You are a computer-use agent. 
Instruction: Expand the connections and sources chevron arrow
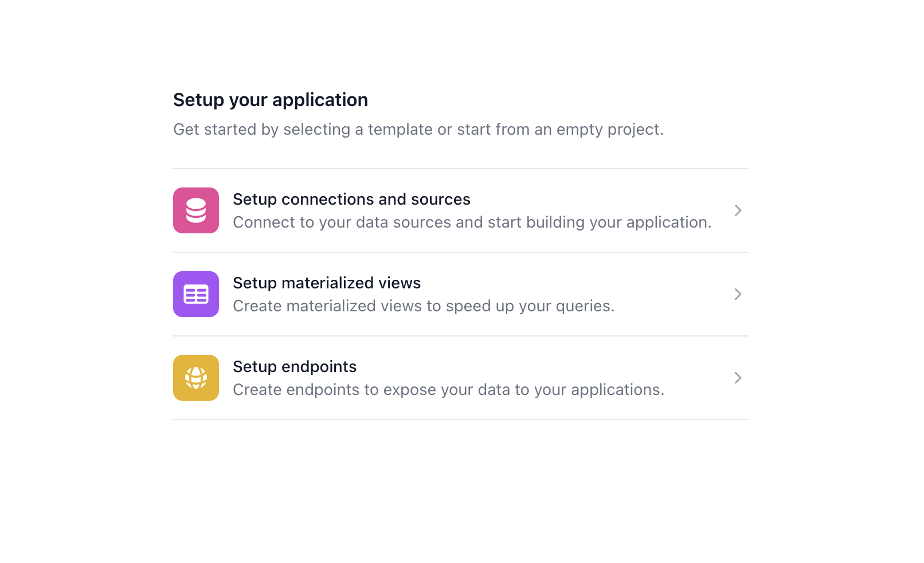[x=738, y=210]
